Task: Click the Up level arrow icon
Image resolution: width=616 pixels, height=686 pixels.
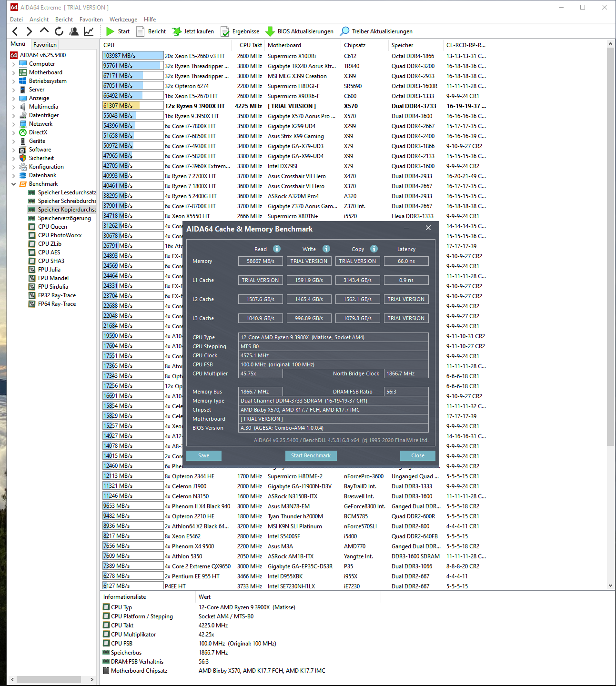Action: (44, 31)
